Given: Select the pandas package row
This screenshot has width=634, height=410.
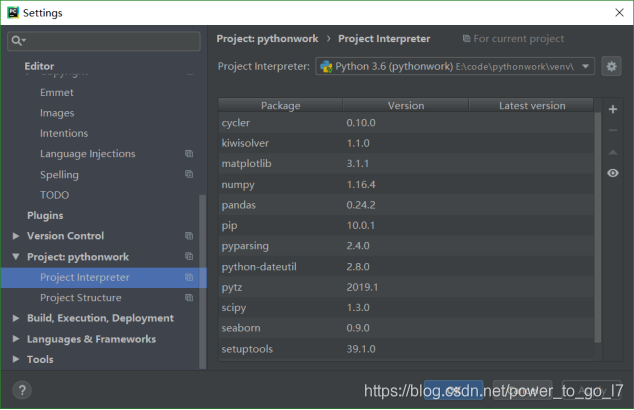Looking at the screenshot, I should [x=406, y=205].
